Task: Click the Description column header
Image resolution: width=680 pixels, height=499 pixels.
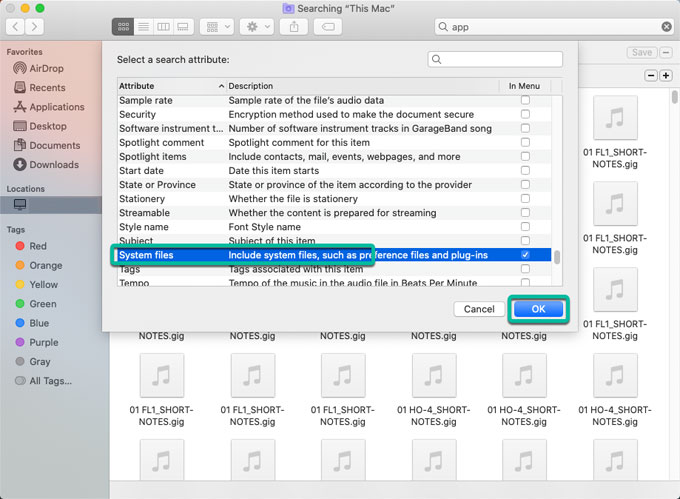Action: [x=363, y=86]
